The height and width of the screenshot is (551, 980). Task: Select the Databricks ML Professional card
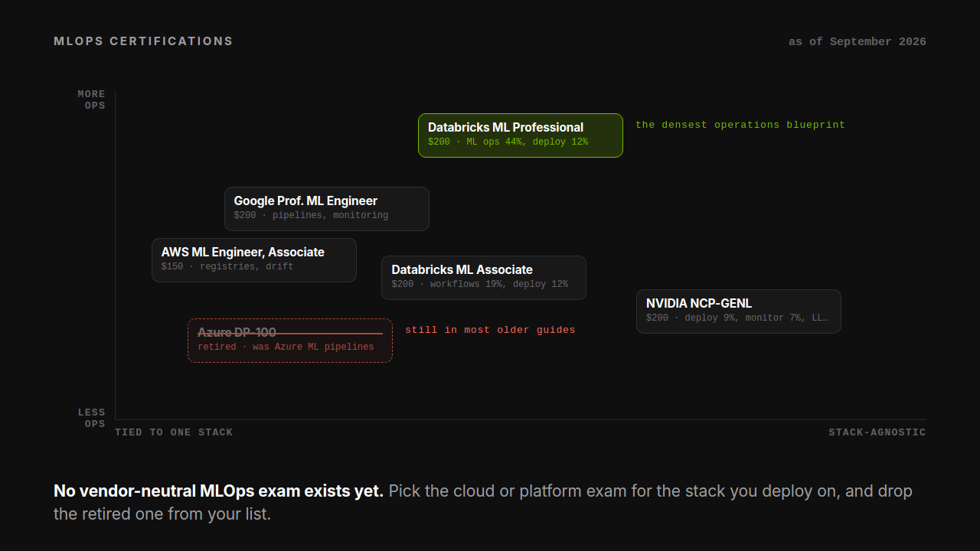[521, 135]
